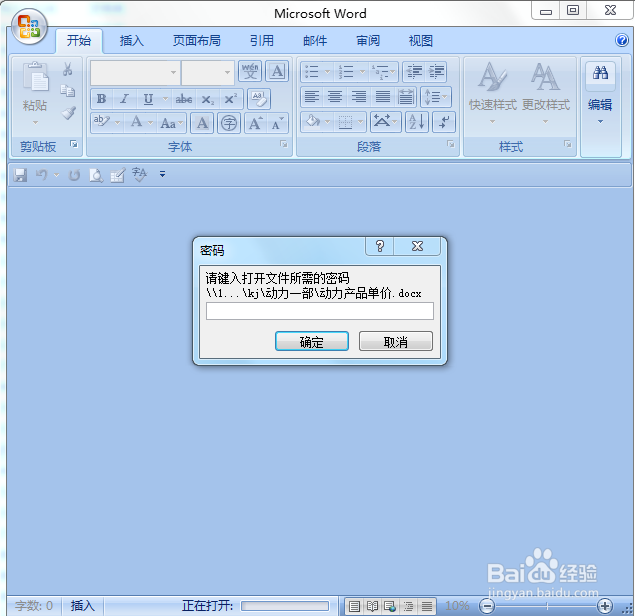Screen dimensions: 635x616
Task: Click the Find binoculars icon
Action: click(600, 73)
